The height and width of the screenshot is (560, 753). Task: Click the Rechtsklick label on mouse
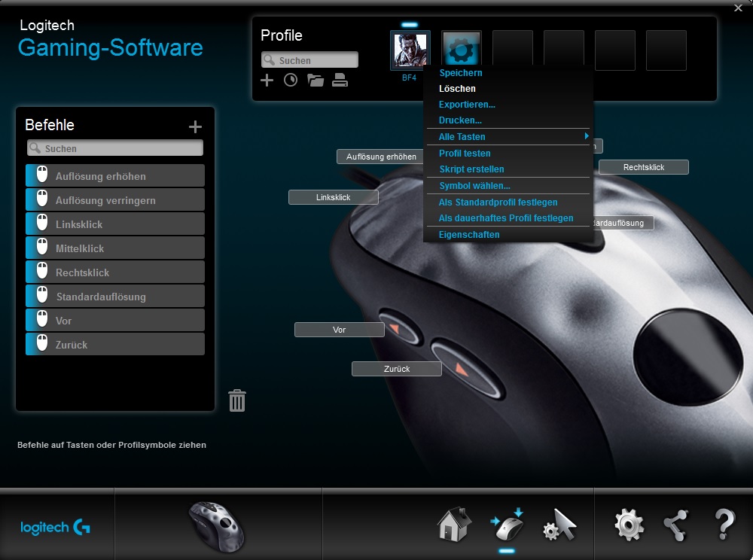coord(644,167)
